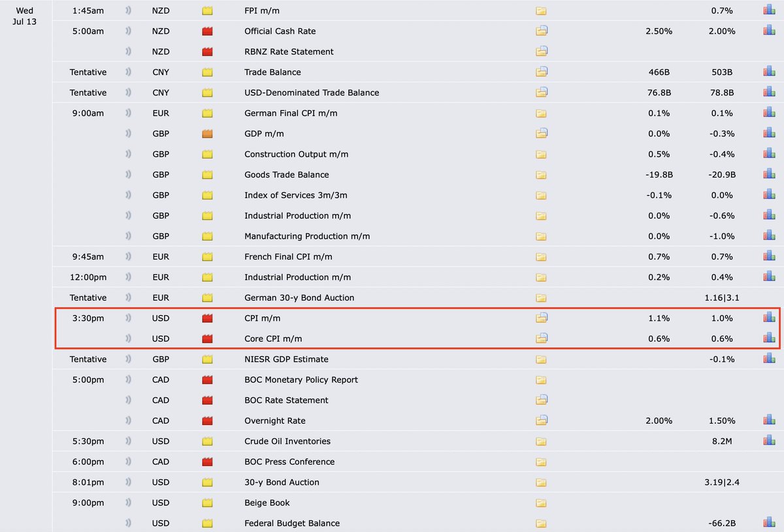
Task: Show the USD CPI m/m chart icon
Action: pos(769,318)
